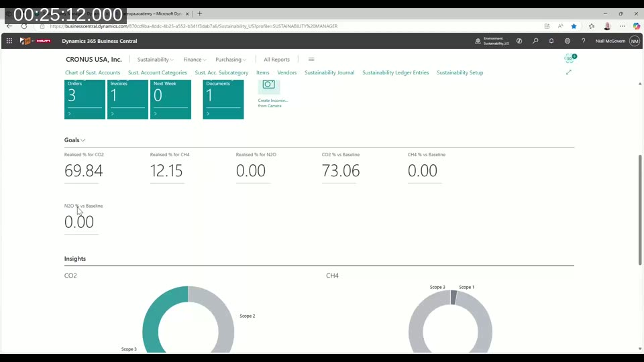Open the browser read aloud icon
This screenshot has width=644, height=362.
pos(560,26)
